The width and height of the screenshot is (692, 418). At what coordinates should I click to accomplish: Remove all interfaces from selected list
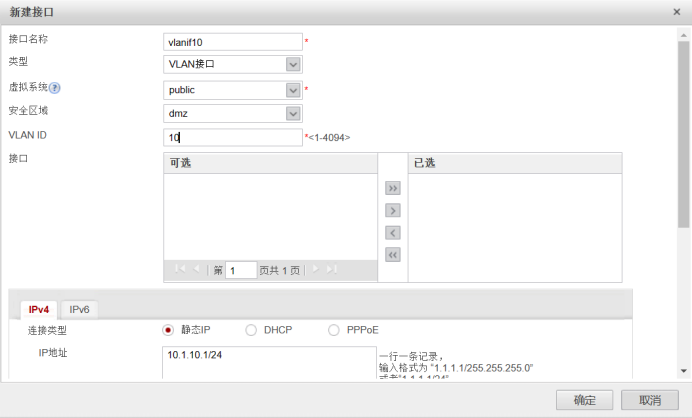pos(392,255)
